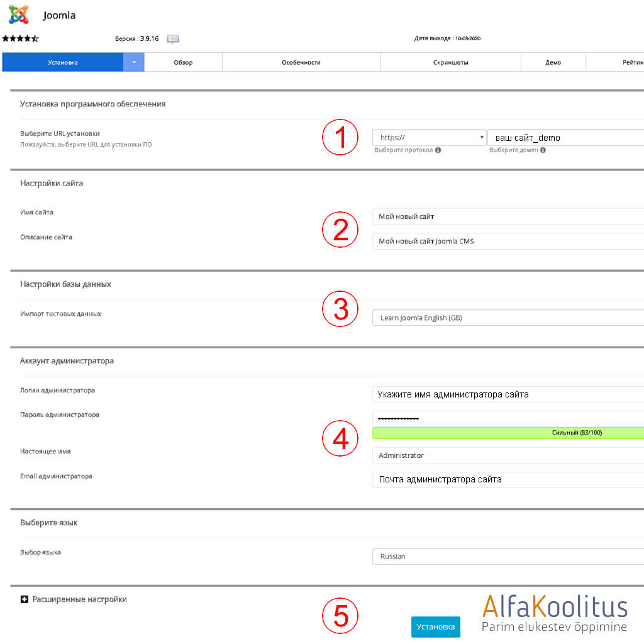
Task: Switch to the Рейтинг tab
Action: point(615,62)
